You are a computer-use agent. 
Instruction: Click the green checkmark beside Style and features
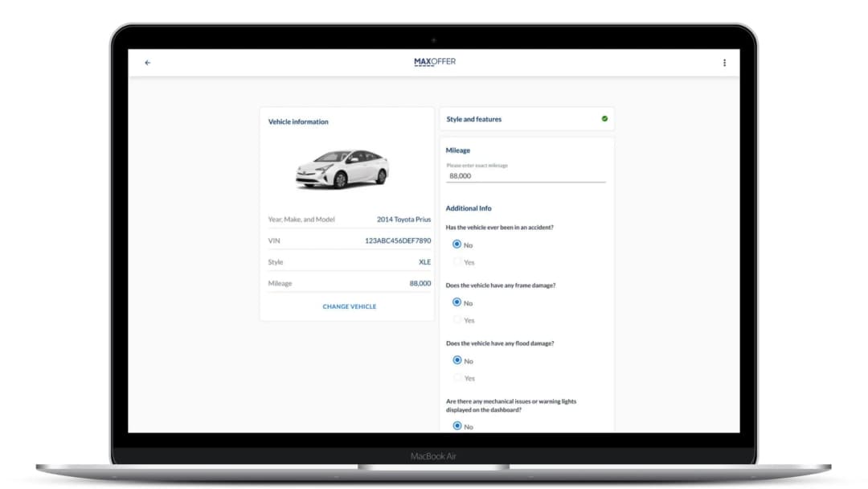click(604, 117)
